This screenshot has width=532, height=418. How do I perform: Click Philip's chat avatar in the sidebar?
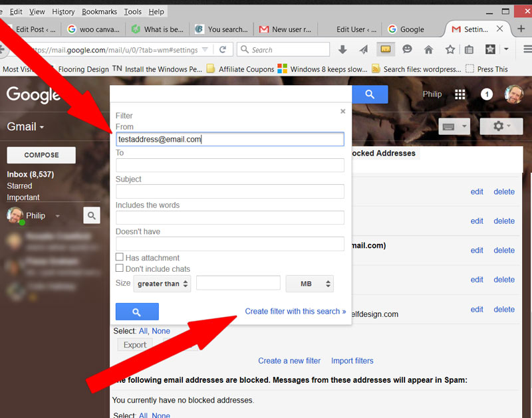click(x=15, y=215)
